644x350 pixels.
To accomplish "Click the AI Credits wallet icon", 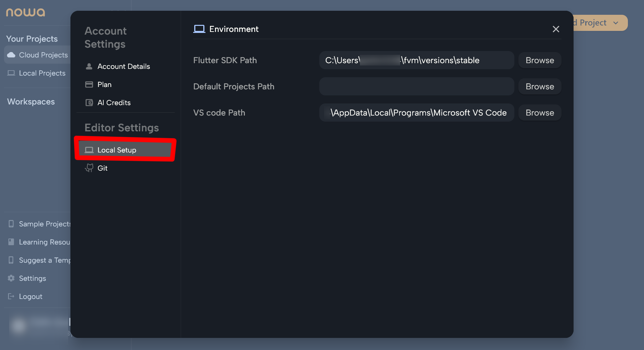I will pos(89,103).
